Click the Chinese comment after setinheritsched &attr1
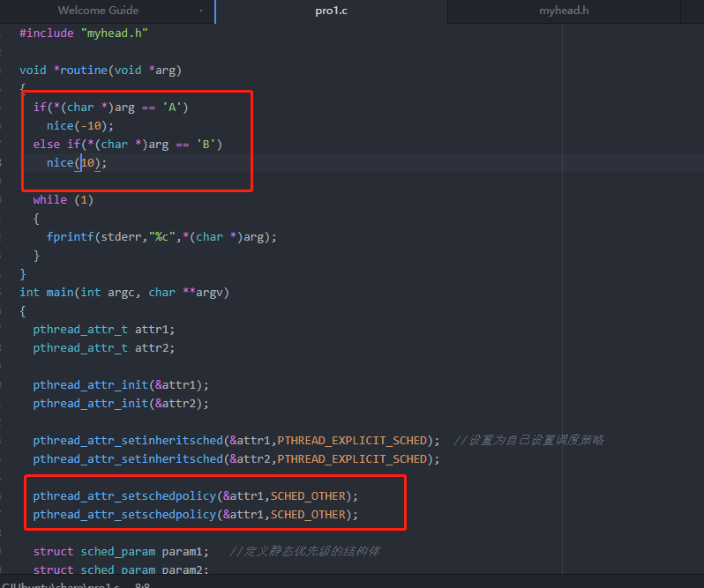Viewport: 704px width, 588px height. 529,441
